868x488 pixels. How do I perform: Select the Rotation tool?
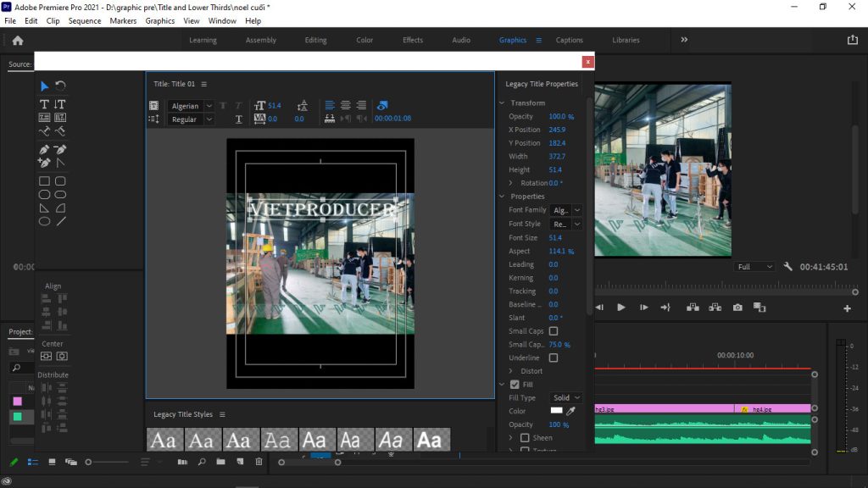(60, 86)
